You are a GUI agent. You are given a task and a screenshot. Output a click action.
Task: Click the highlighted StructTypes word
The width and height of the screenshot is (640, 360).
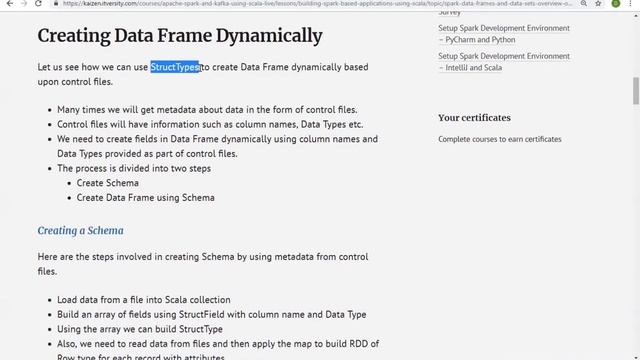(x=175, y=67)
